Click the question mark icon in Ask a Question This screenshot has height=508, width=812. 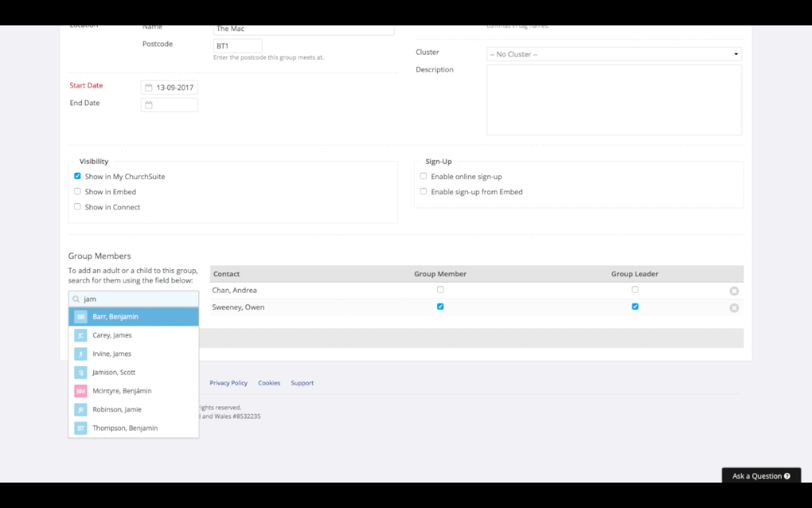787,476
